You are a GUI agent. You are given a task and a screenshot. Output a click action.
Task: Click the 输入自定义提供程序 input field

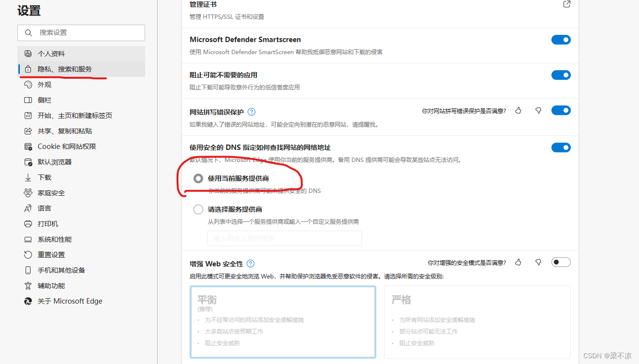click(284, 238)
